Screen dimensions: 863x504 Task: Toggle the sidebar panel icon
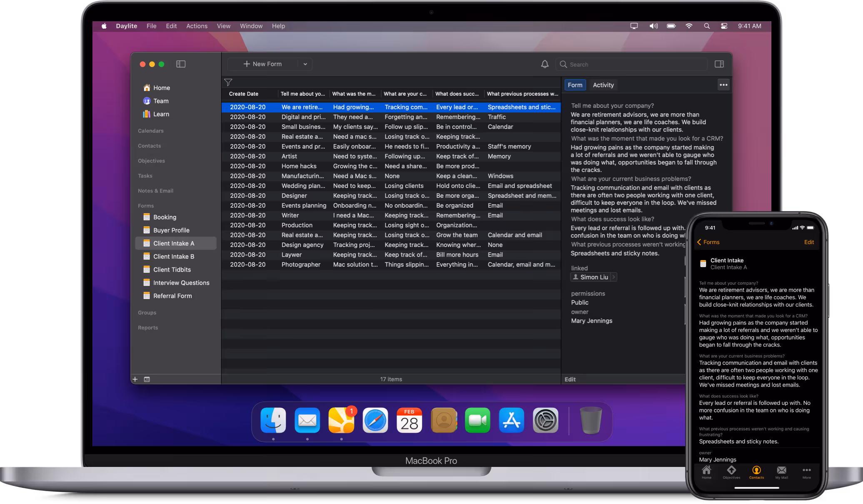181,64
